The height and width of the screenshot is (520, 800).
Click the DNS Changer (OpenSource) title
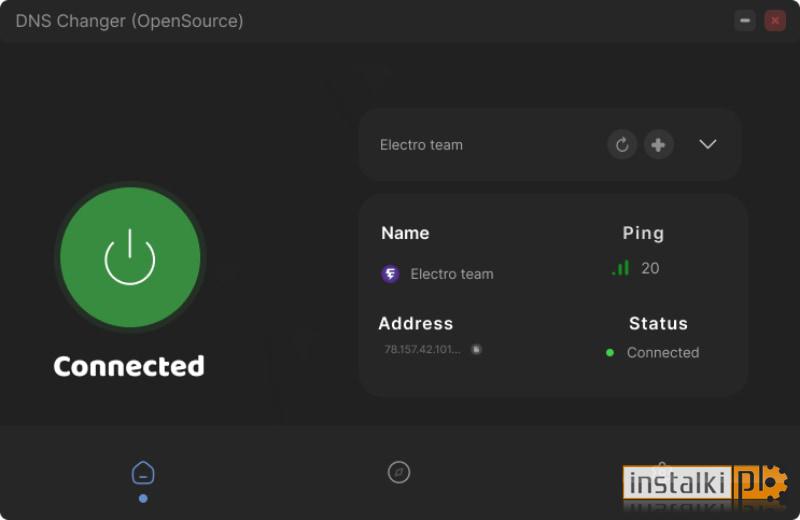click(x=130, y=21)
